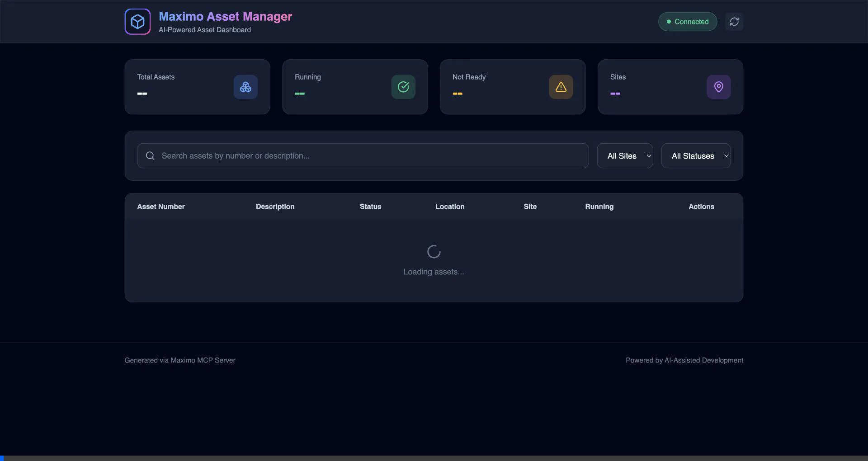Click the Not Ready card label

pos(469,77)
